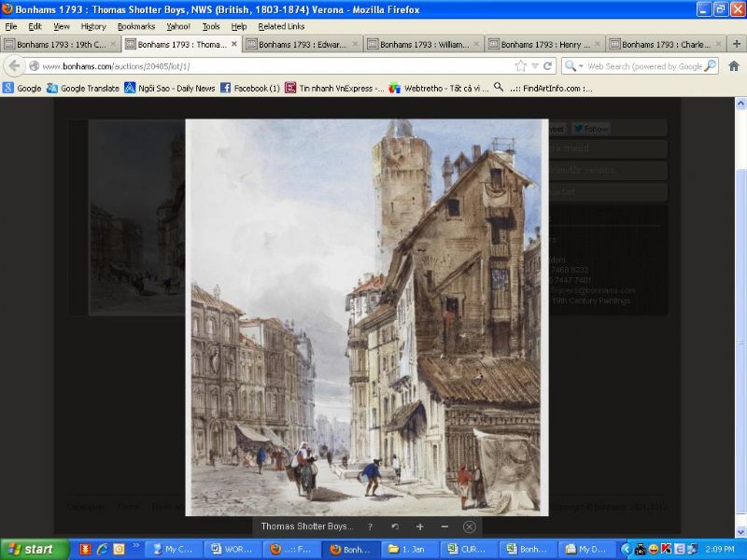Reload the page with the refresh icon
Viewport: 747px width, 560px height.
tap(547, 66)
